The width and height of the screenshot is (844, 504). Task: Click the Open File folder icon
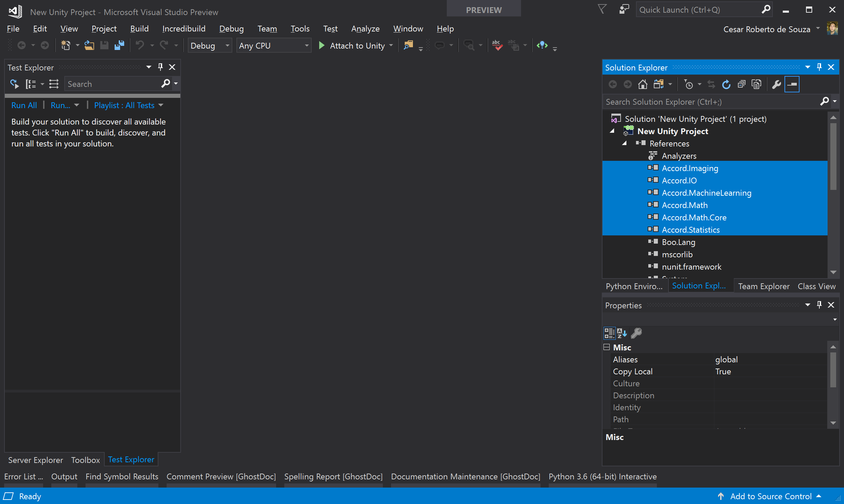(89, 46)
